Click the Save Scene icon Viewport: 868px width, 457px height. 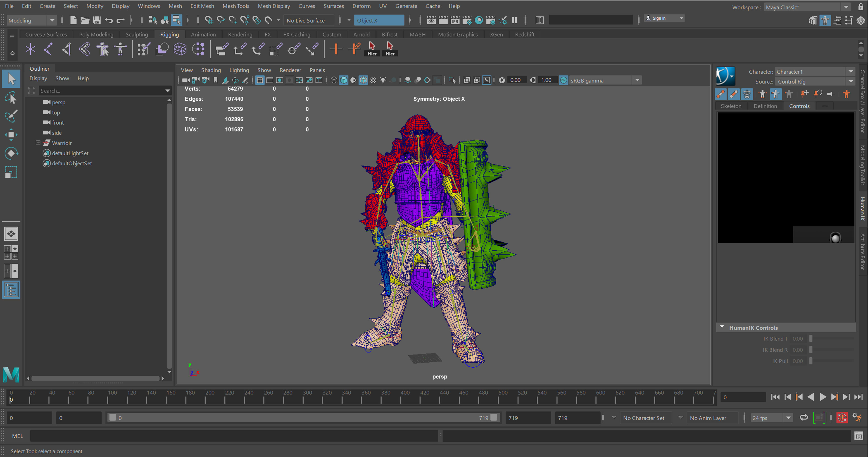[x=97, y=20]
